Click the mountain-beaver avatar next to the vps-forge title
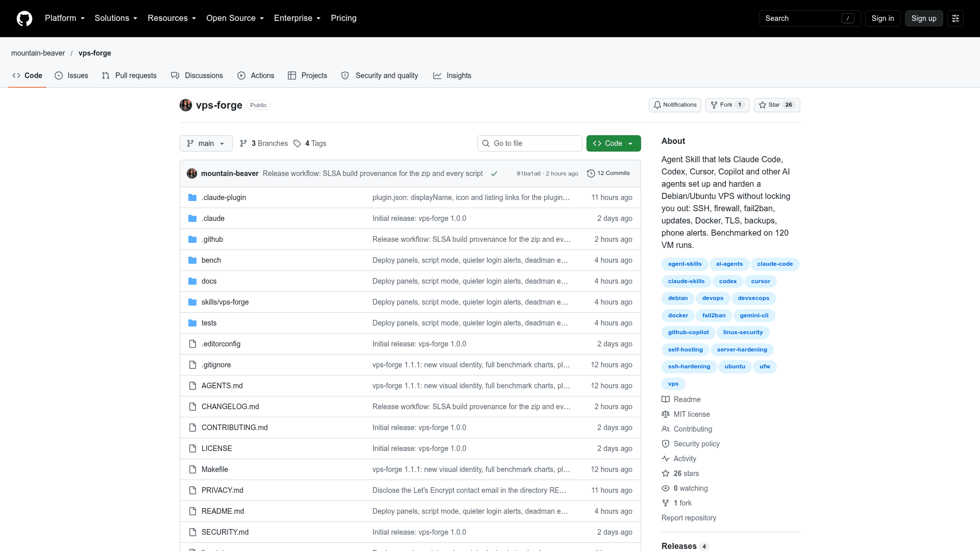 186,105
